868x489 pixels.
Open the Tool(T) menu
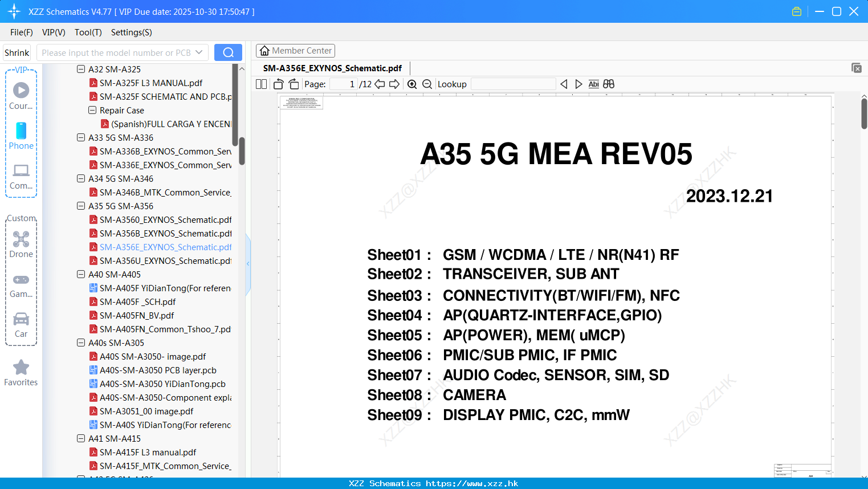[x=88, y=32]
